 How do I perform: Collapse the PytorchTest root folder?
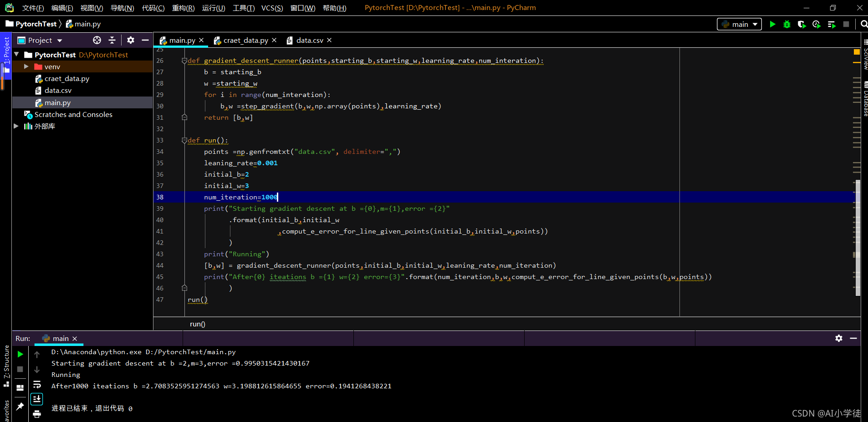(17, 55)
